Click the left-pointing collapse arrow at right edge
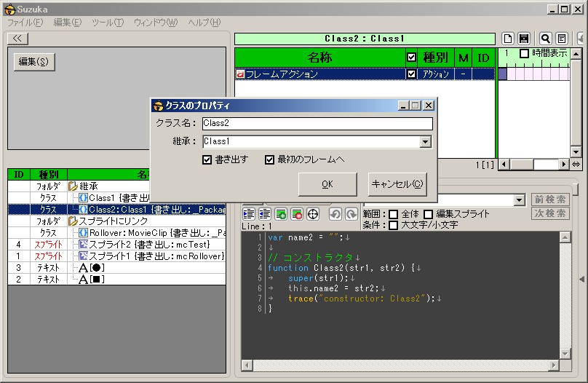 pos(581,279)
